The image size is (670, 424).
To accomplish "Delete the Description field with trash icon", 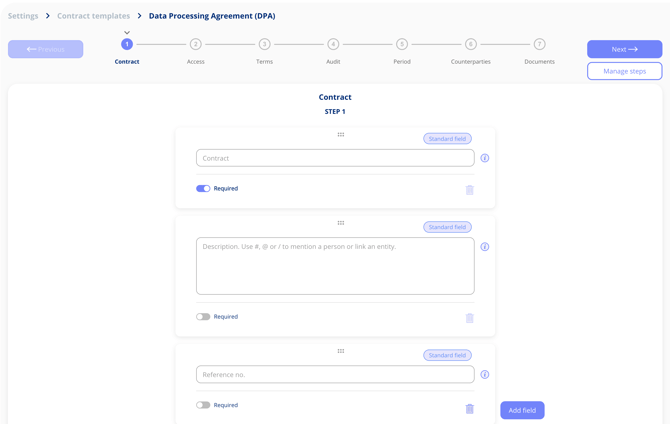I will 470,318.
